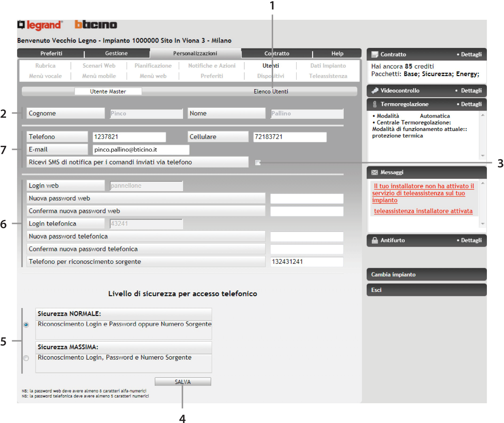The image size is (504, 423).
Task: Click the Telefono input field
Action: tap(129, 137)
